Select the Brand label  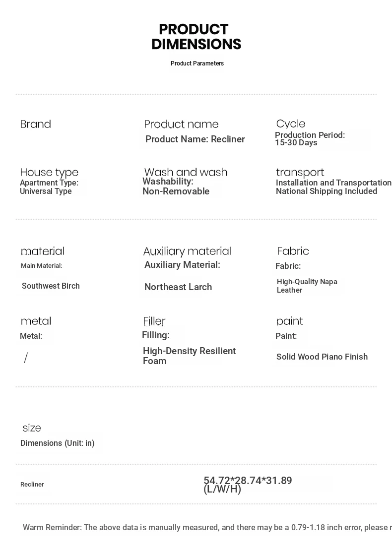(36, 124)
